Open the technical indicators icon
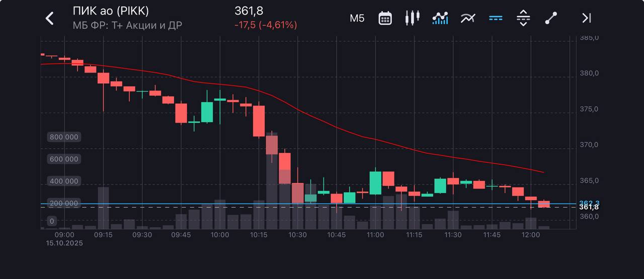Screen dimensions: 644x279 pos(468,19)
